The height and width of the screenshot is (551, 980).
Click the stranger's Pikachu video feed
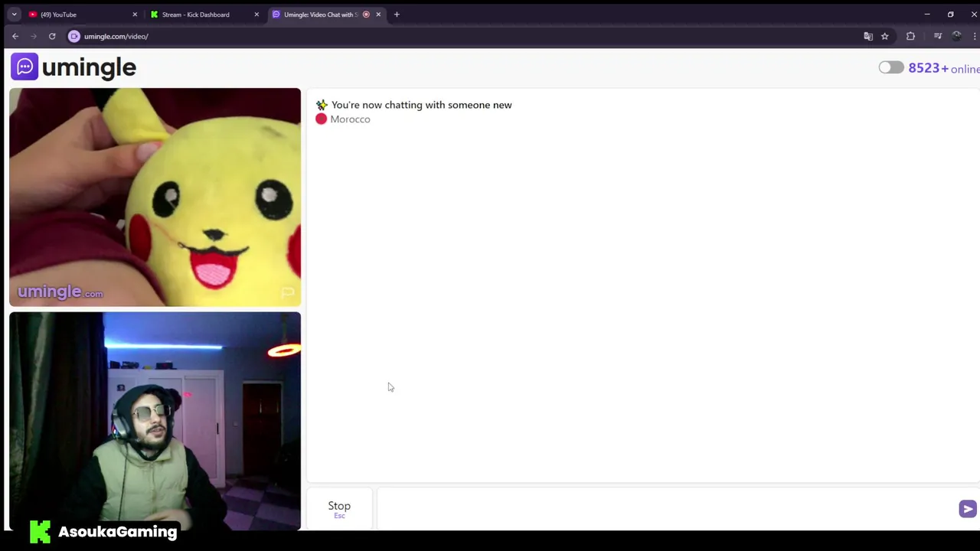155,197
